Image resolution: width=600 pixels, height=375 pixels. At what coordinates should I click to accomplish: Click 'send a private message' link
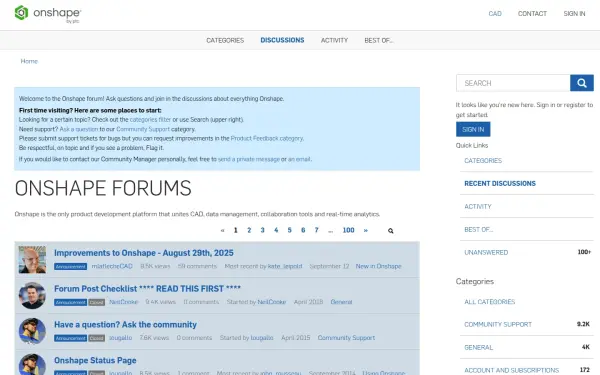249,159
